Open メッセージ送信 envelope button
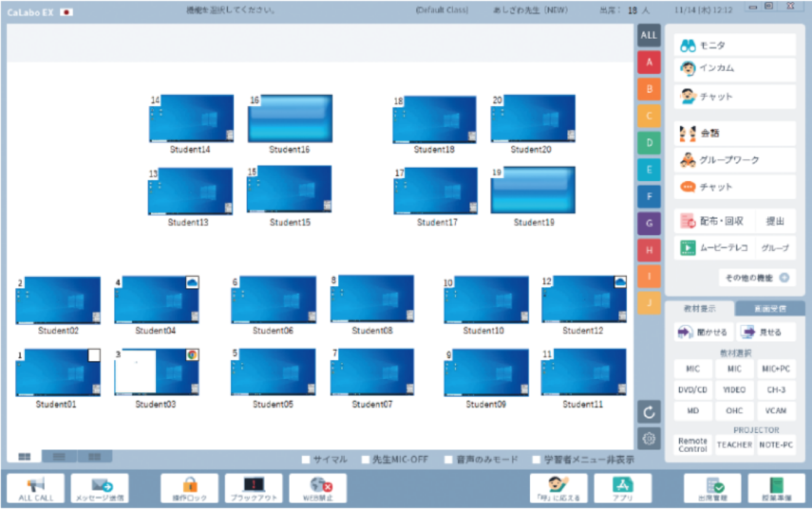The image size is (812, 509). [x=99, y=488]
